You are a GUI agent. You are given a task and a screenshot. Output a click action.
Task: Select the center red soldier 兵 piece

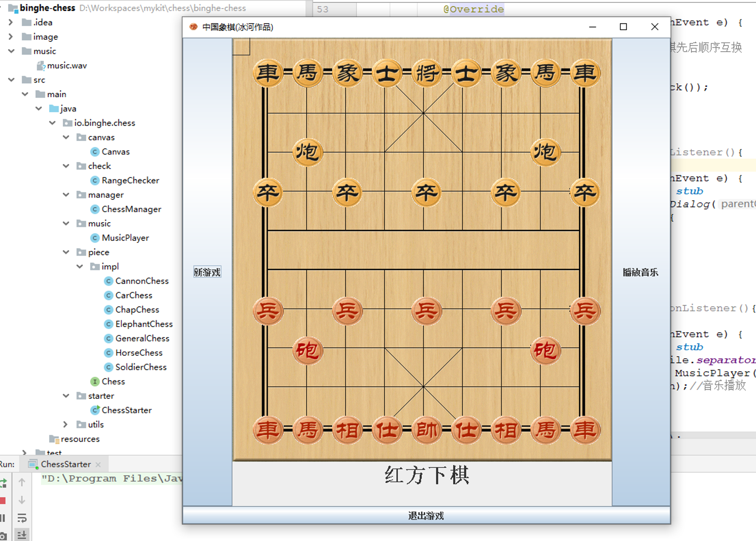pyautogui.click(x=426, y=311)
